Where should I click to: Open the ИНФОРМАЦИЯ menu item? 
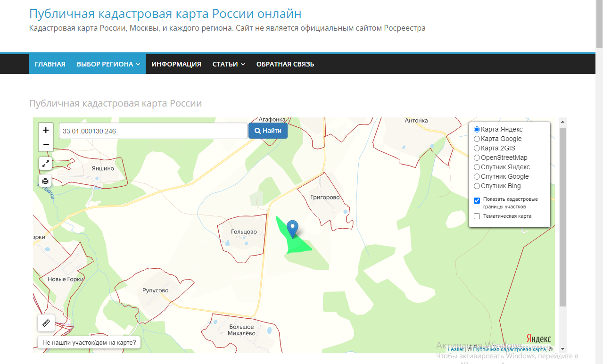pos(176,64)
